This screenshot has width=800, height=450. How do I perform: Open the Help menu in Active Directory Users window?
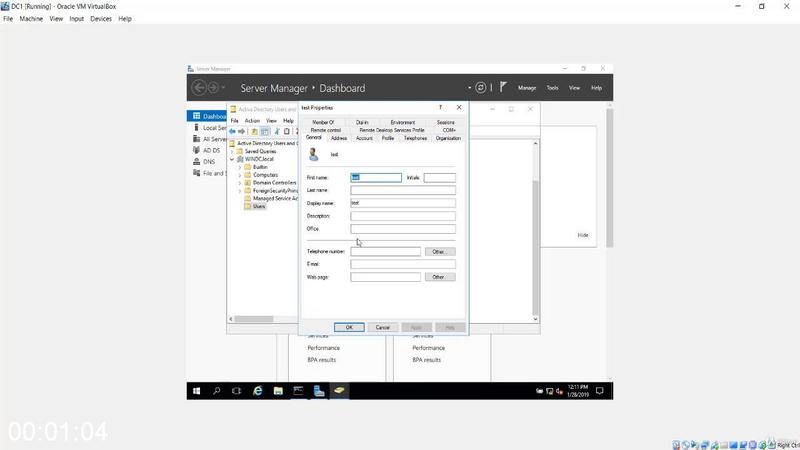288,121
